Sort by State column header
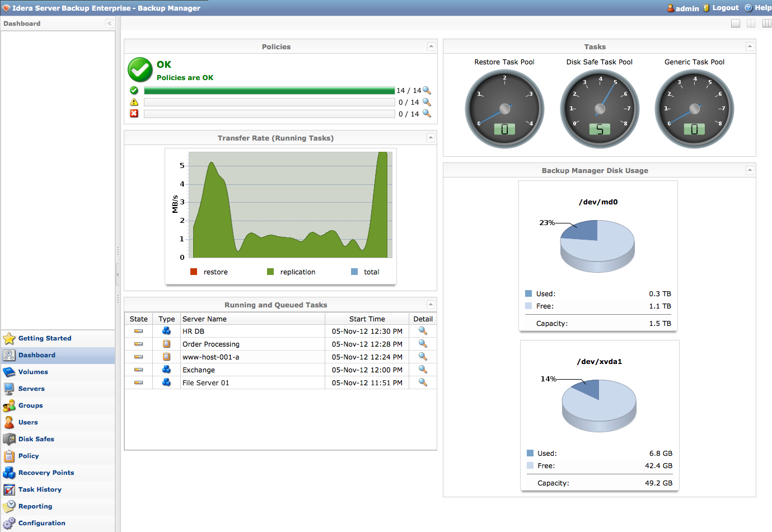The width and height of the screenshot is (772, 532). pos(138,319)
